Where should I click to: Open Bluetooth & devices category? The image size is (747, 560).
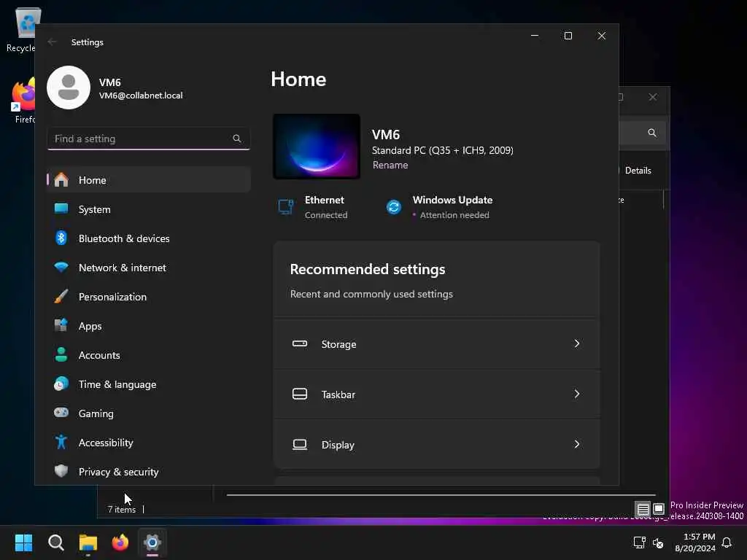[149, 238]
